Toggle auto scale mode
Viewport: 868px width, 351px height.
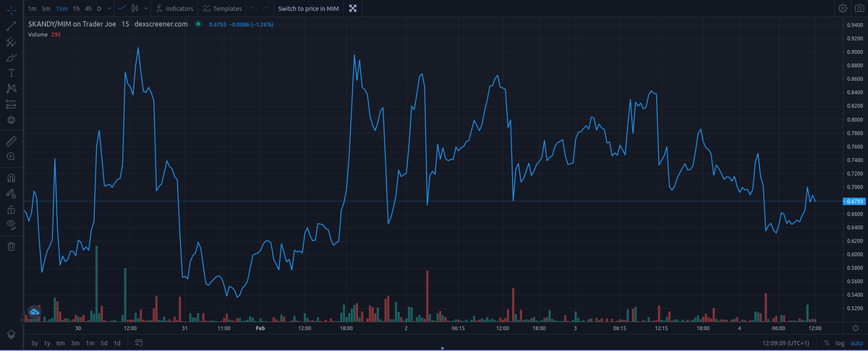pyautogui.click(x=856, y=342)
